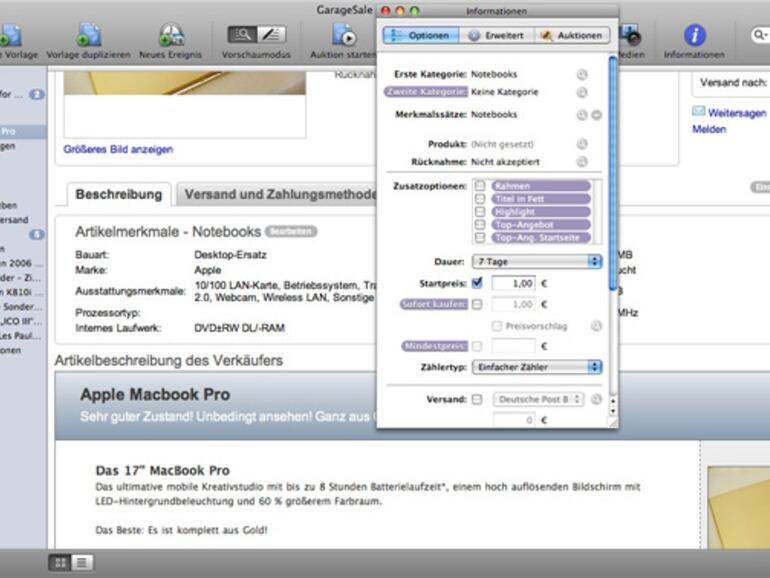
Task: Click the Zweite Kategorie purple label
Action: [x=426, y=92]
